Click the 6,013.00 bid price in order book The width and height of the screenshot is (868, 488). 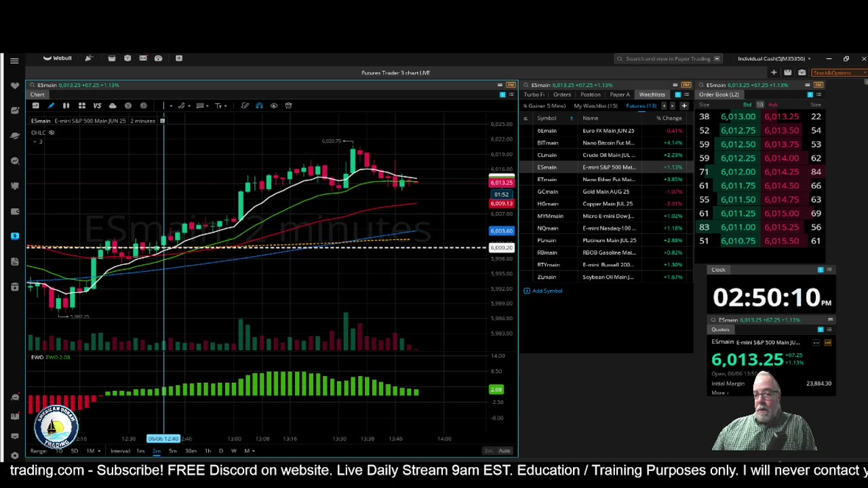pyautogui.click(x=738, y=117)
